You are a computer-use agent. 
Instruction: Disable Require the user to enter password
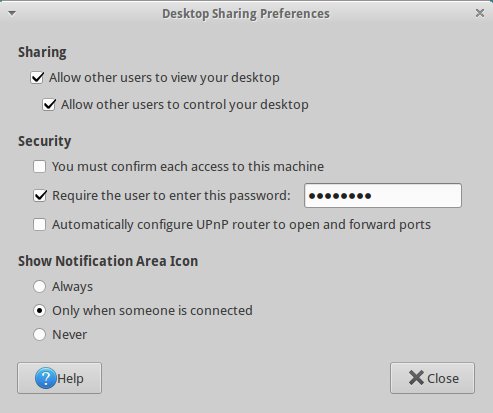coord(40,196)
